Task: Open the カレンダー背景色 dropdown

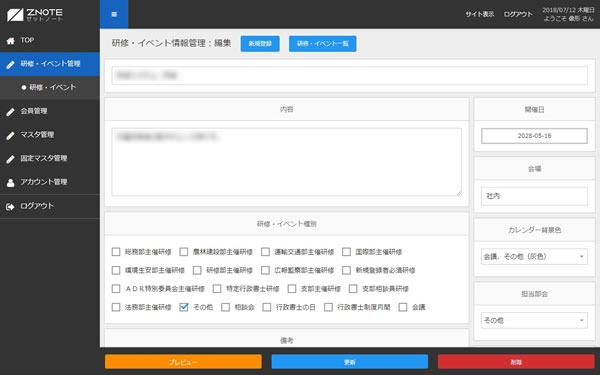Action: click(x=534, y=256)
